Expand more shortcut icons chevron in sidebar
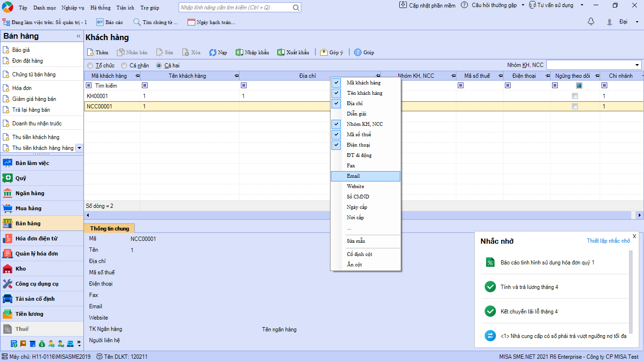This screenshot has height=362, width=644. click(x=79, y=343)
